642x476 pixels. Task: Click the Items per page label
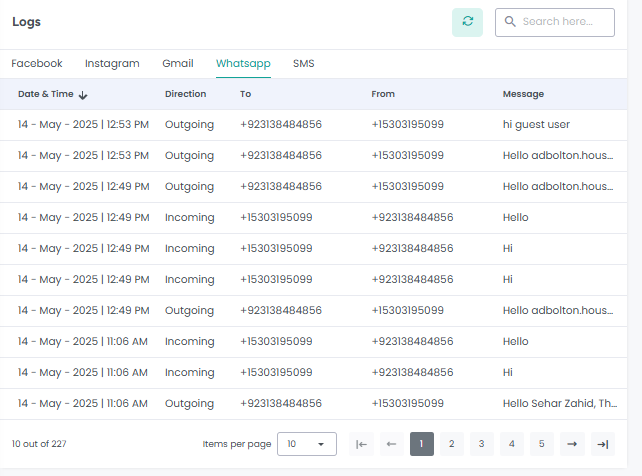[x=237, y=444]
